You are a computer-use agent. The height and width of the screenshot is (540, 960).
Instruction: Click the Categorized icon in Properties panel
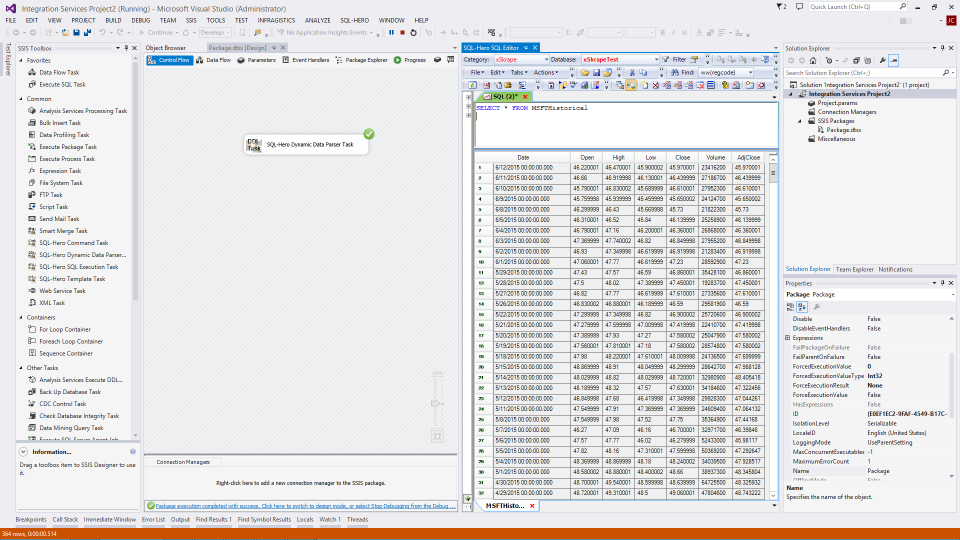(x=790, y=307)
